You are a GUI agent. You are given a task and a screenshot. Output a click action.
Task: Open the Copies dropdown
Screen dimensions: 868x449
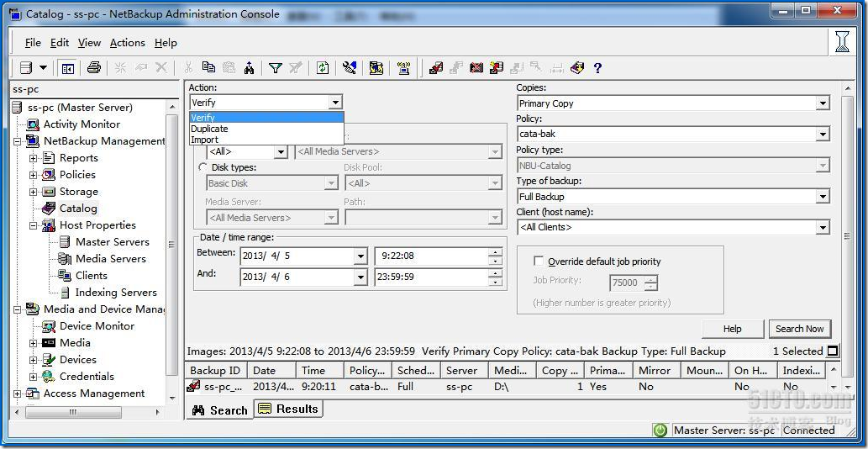coord(823,103)
